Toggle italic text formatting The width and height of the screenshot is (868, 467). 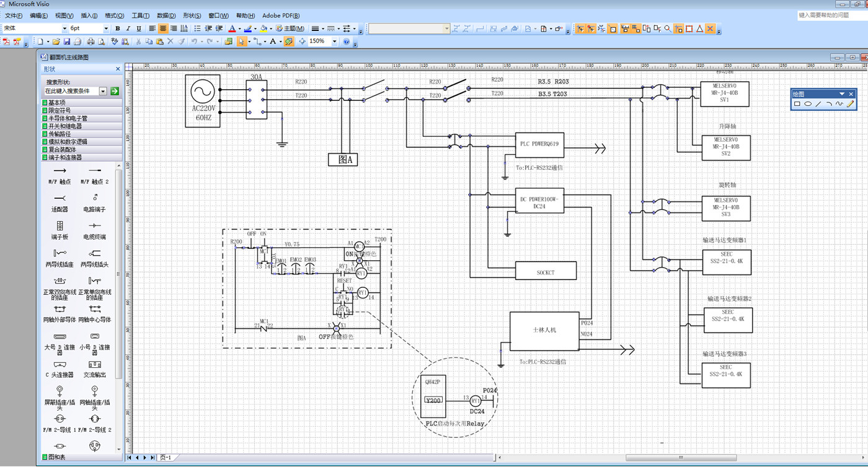pyautogui.click(x=128, y=28)
